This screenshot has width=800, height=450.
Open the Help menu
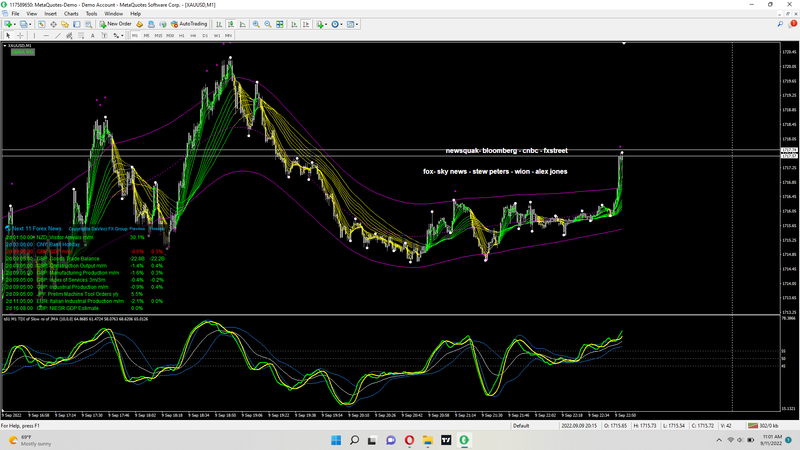tap(135, 14)
